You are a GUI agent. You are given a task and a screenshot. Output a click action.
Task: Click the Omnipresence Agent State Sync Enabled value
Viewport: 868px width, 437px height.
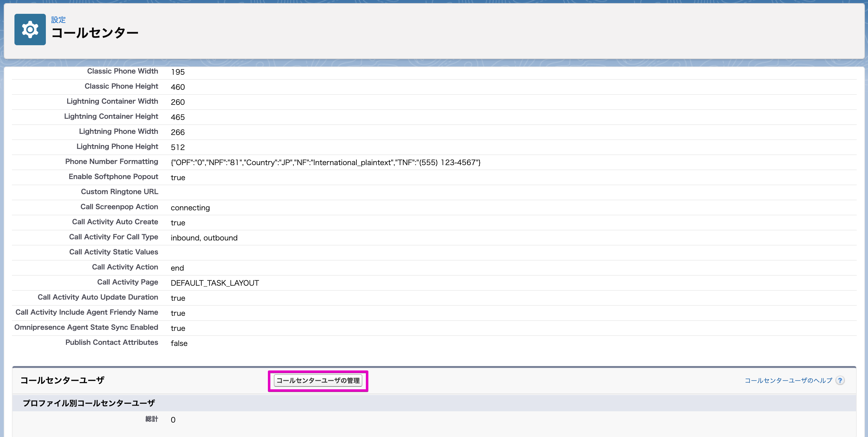point(178,328)
